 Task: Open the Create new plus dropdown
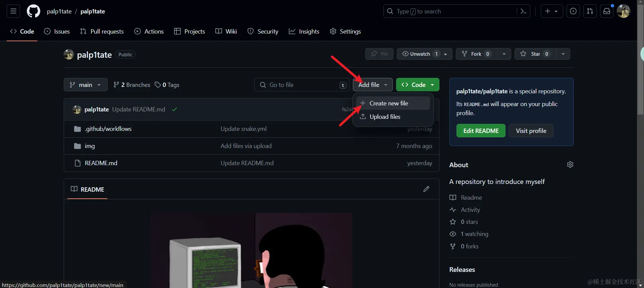tap(551, 11)
